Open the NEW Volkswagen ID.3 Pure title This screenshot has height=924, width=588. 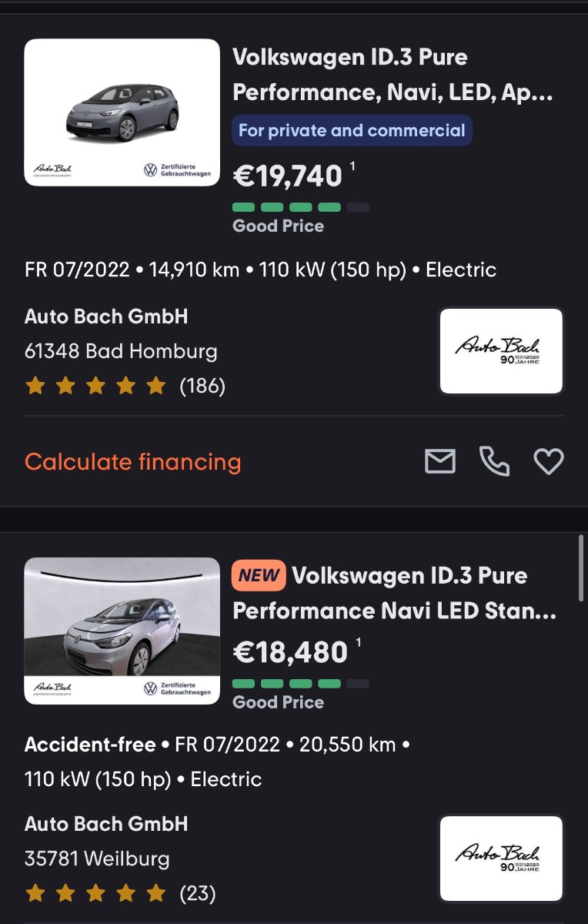pyautogui.click(x=409, y=593)
